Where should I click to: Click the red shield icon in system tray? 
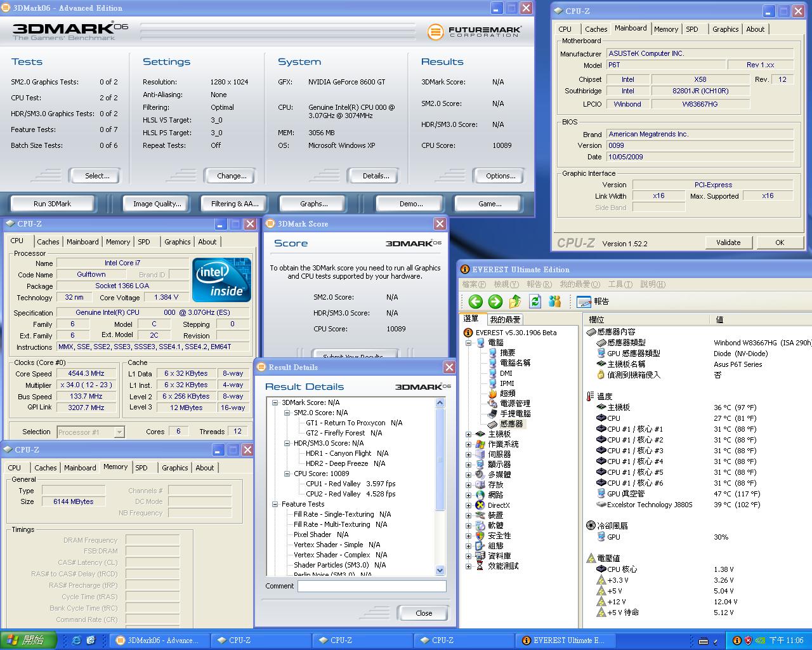click(748, 640)
